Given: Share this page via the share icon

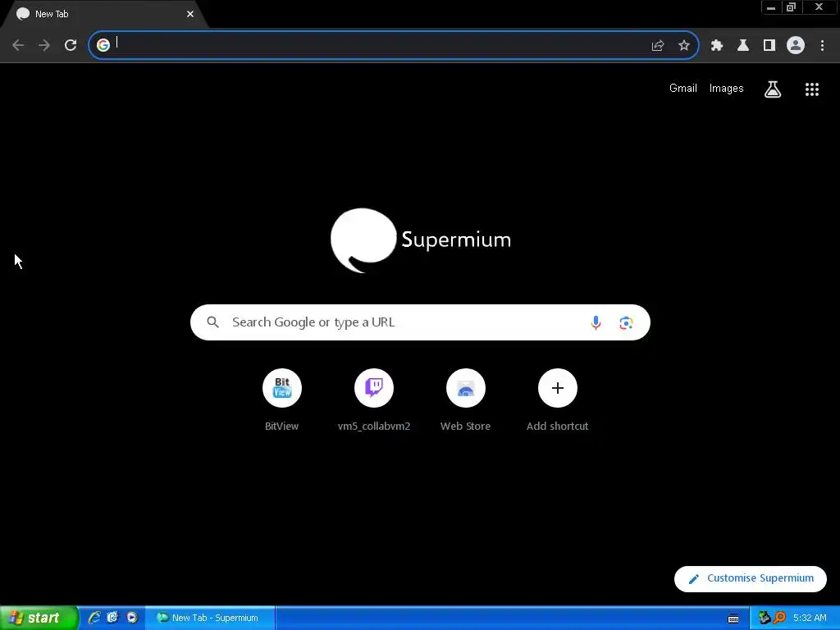Looking at the screenshot, I should pos(658,46).
